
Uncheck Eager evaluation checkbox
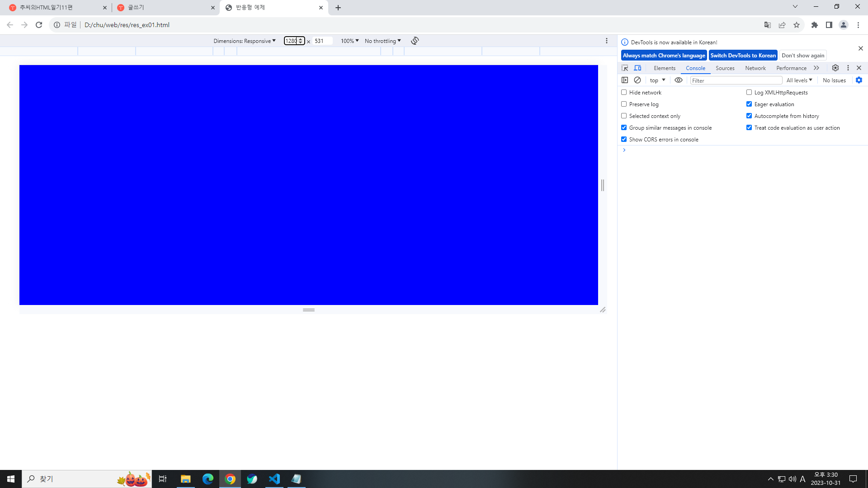(749, 104)
